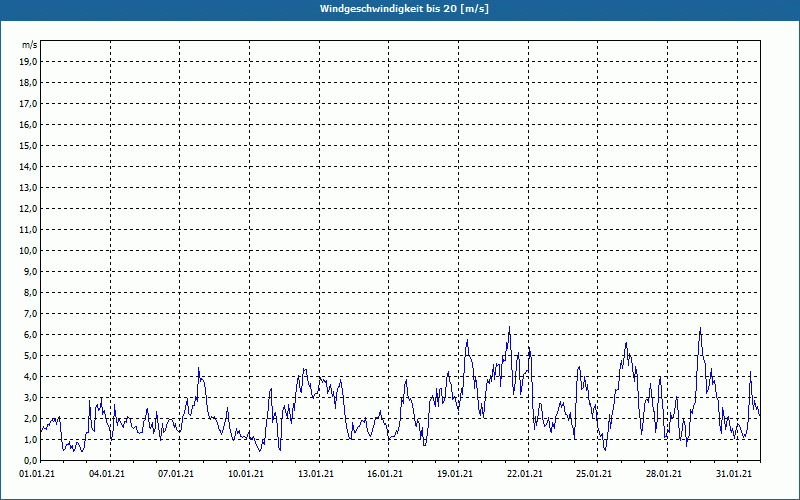
Task: Click the 25.01.21 date label
Action: click(594, 474)
